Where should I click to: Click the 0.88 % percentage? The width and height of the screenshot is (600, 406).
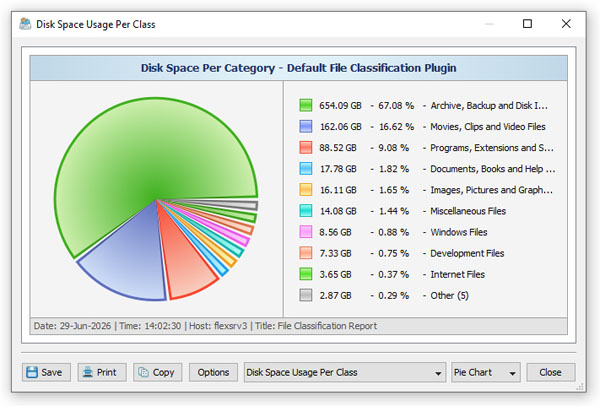393,232
